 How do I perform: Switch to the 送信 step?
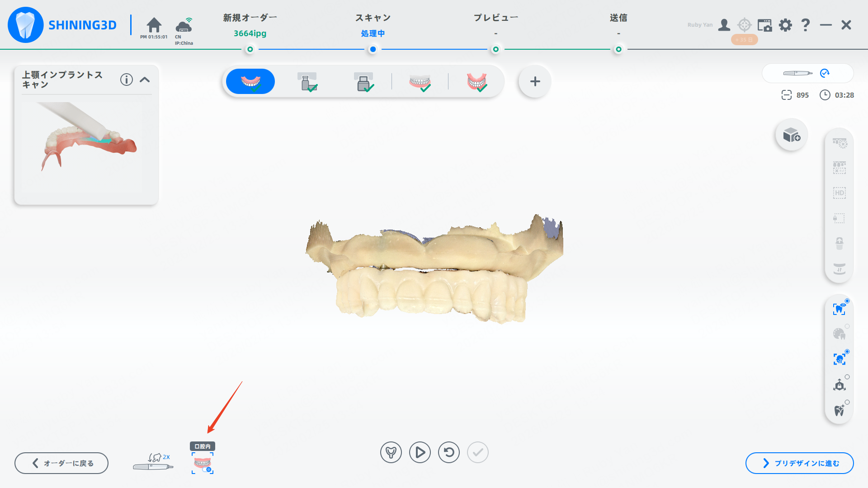[x=618, y=18]
